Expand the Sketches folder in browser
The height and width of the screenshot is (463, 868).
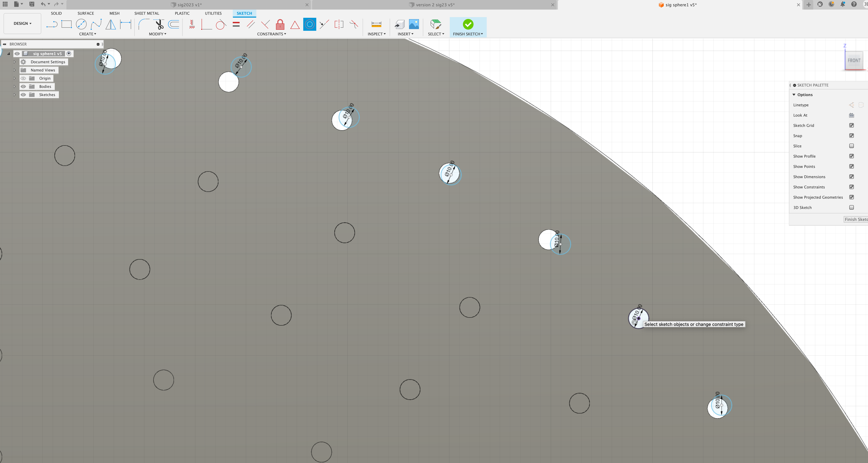(x=15, y=95)
